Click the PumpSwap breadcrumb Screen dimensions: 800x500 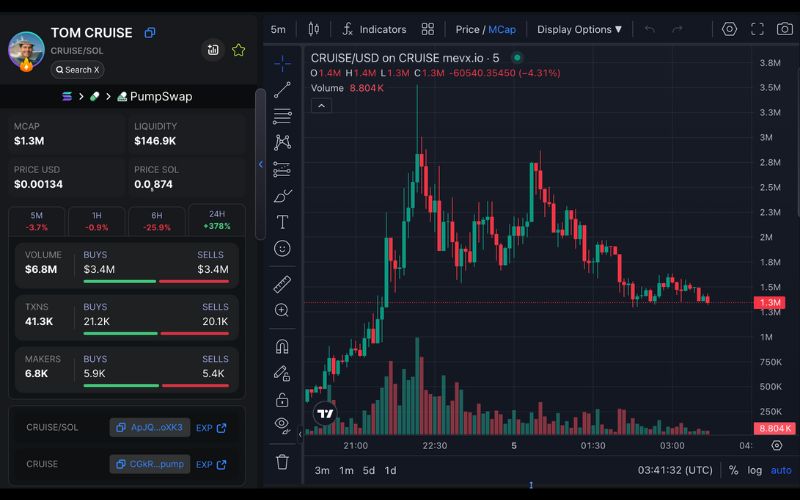[155, 96]
